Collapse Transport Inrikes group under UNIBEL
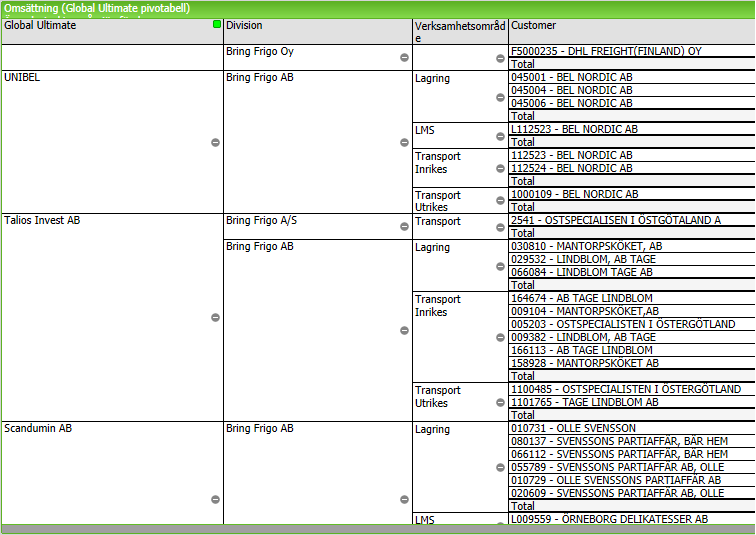Image resolution: width=756 pixels, height=535 pixels. [500, 169]
